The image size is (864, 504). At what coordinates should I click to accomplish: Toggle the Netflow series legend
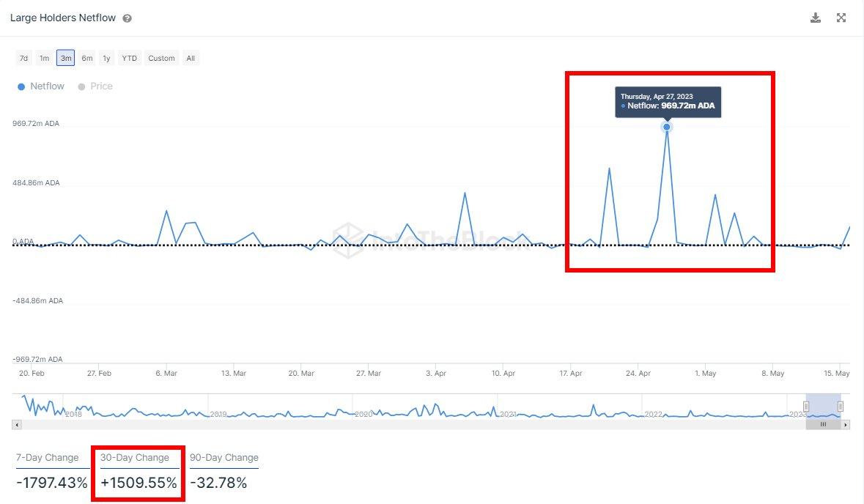click(41, 86)
